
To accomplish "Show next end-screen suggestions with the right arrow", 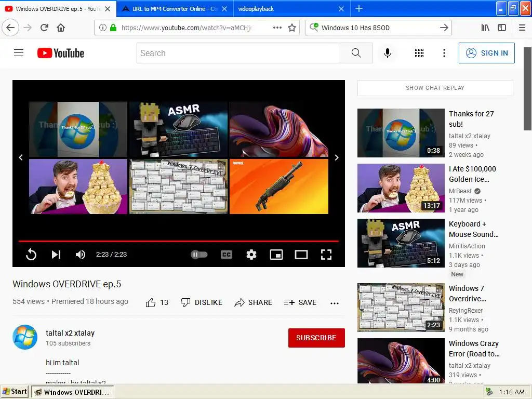I will 337,157.
